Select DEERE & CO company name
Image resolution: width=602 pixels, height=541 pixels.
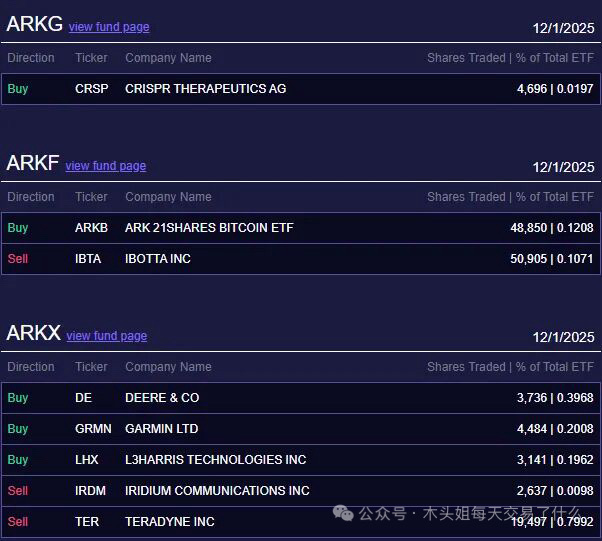(162, 398)
